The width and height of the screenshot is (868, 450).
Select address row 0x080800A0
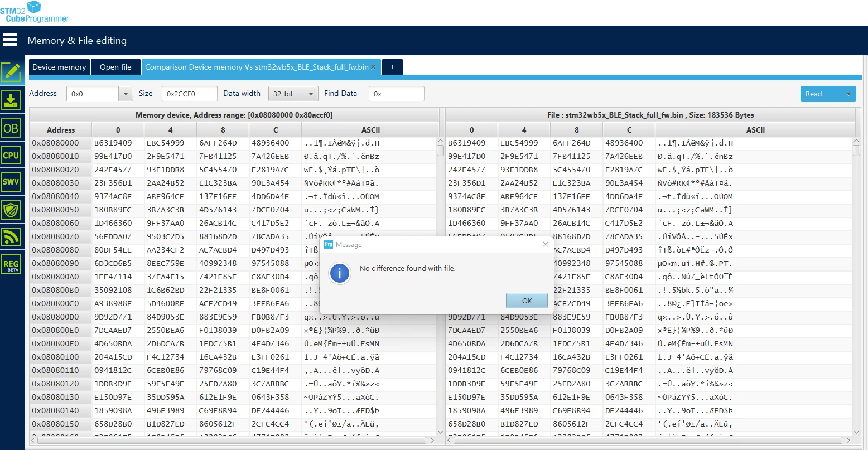[61, 277]
